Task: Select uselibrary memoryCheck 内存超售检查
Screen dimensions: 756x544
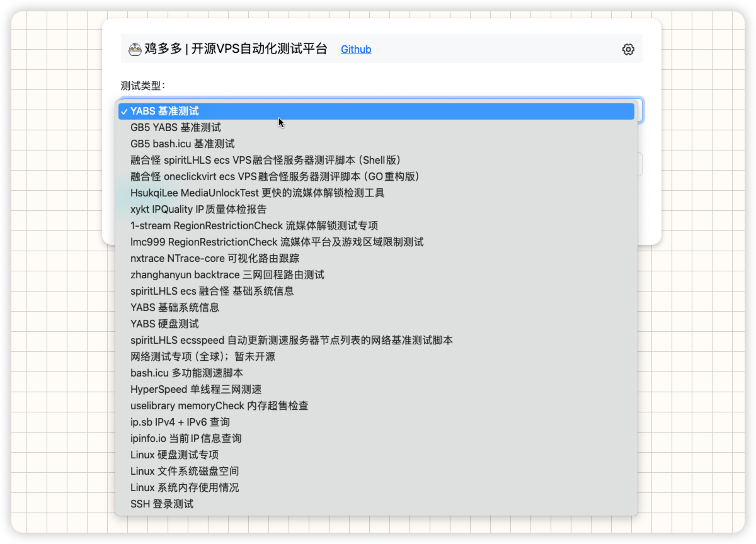Action: [219, 405]
